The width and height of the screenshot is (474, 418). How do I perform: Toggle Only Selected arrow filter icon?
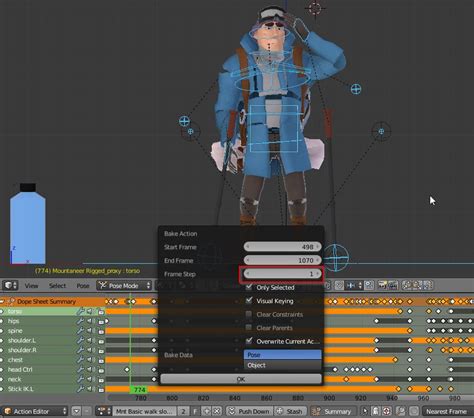(365, 411)
